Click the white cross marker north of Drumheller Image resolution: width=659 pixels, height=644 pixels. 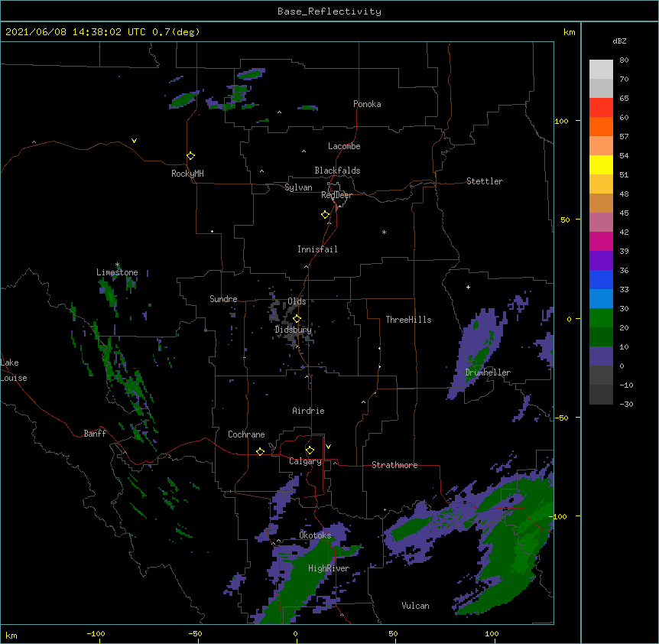click(468, 287)
